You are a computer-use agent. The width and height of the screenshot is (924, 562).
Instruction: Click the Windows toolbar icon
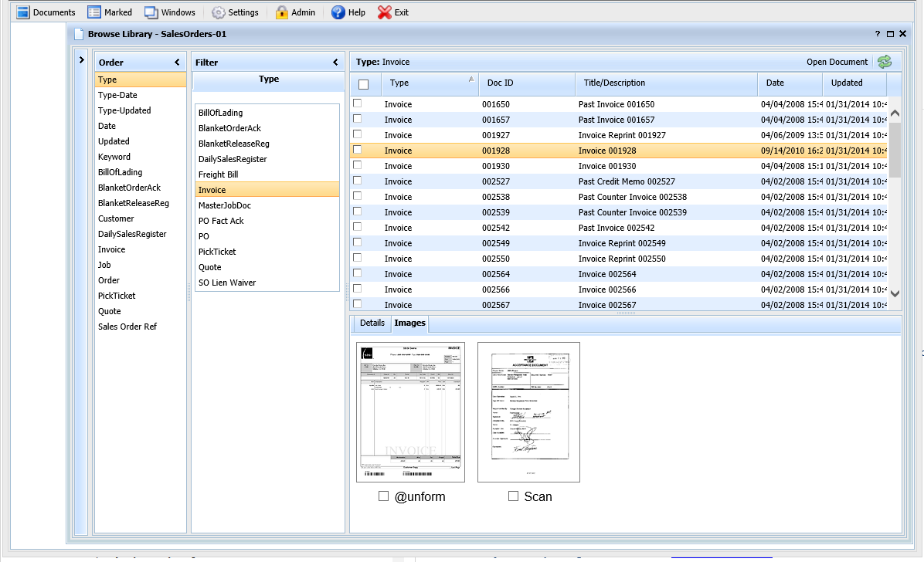151,12
